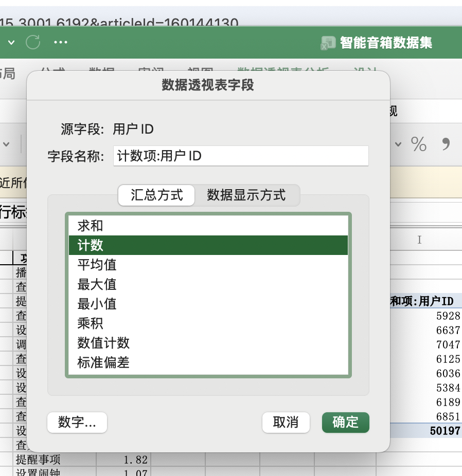Select cell with value 5928
Viewport: 462px width, 476px height.
426,316
